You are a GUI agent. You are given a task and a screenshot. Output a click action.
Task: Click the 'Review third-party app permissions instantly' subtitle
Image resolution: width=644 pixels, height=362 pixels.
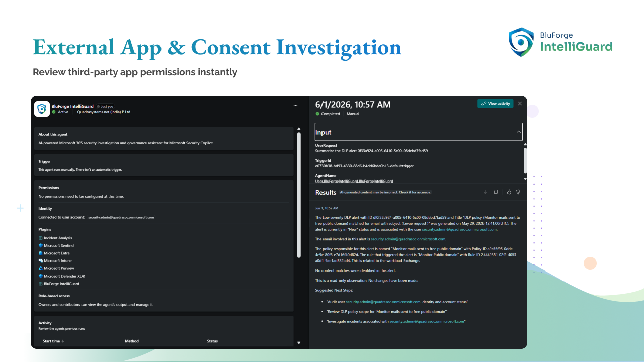(135, 72)
